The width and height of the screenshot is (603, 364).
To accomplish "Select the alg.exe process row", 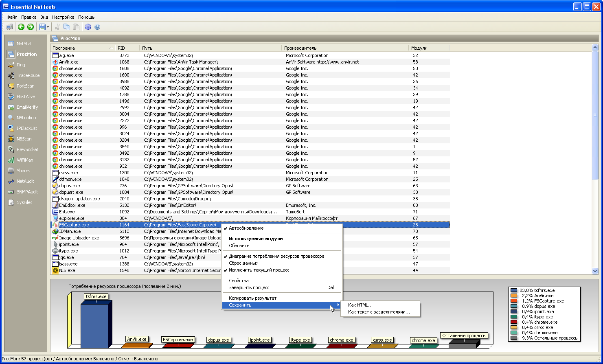I will click(250, 55).
